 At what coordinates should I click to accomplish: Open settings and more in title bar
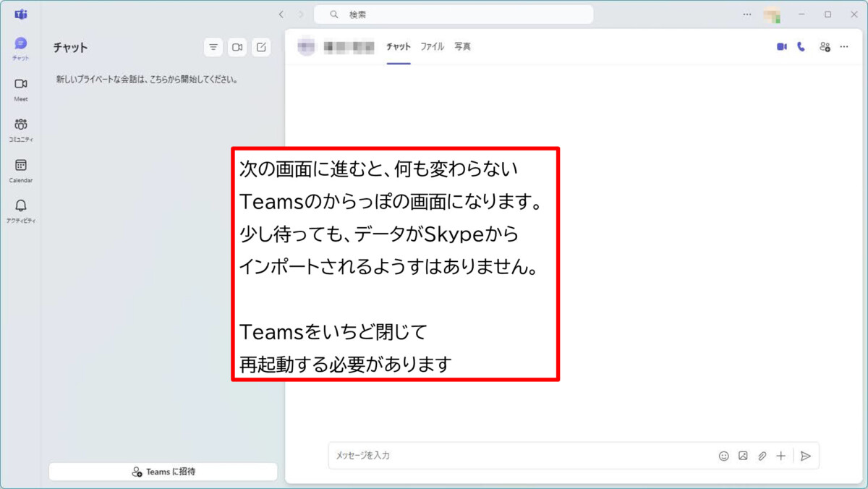pyautogui.click(x=747, y=14)
